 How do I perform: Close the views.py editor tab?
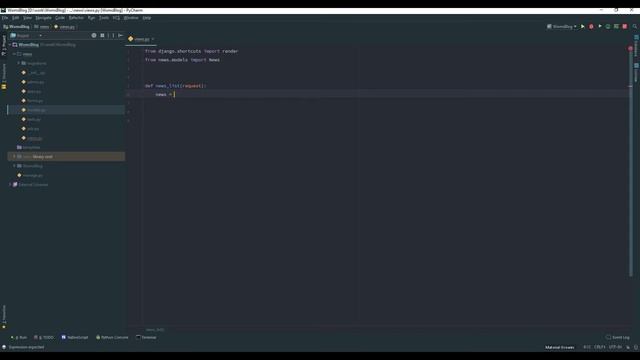pyautogui.click(x=153, y=39)
